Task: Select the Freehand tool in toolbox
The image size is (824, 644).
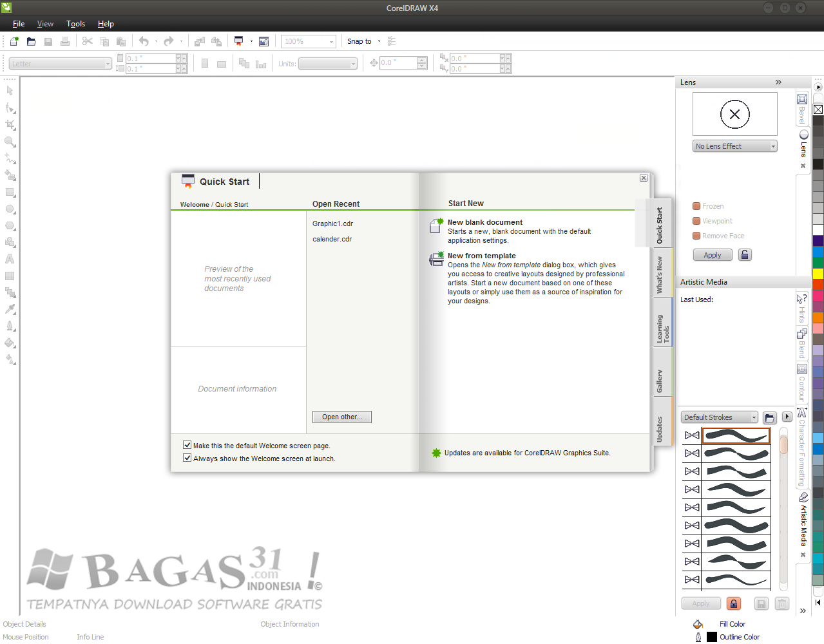Action: coord(10,158)
